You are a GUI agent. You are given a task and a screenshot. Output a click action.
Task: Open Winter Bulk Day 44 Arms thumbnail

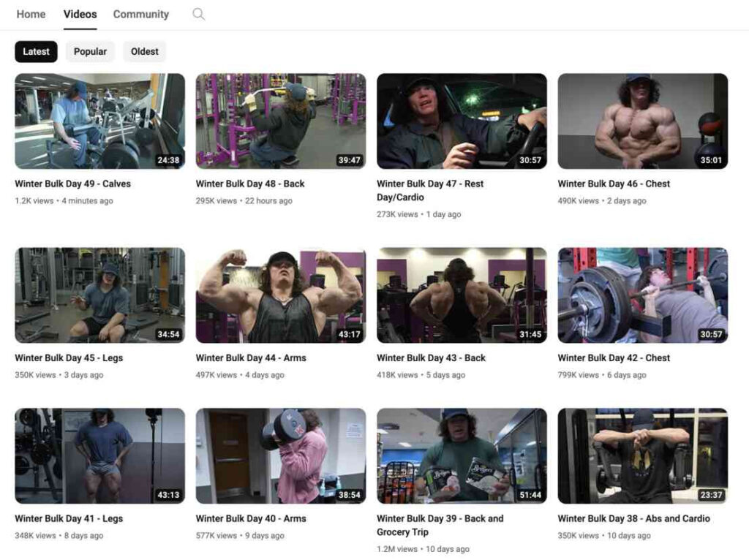(281, 295)
